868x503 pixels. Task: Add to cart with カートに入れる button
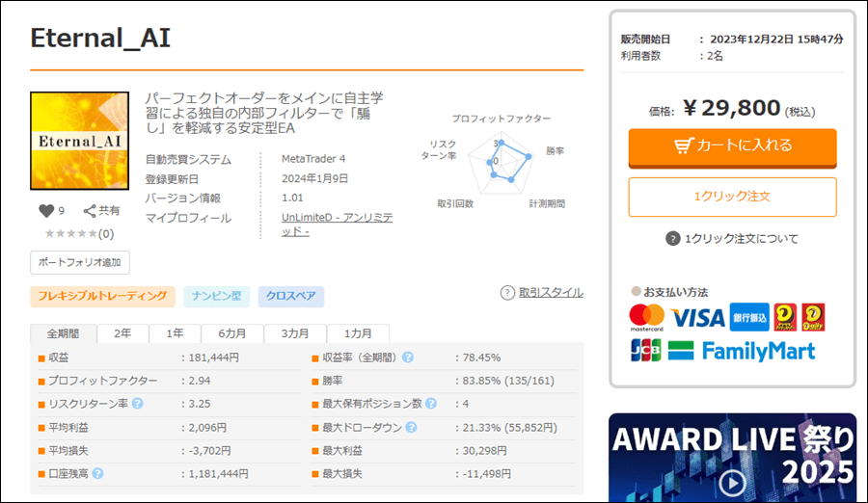coord(732,146)
